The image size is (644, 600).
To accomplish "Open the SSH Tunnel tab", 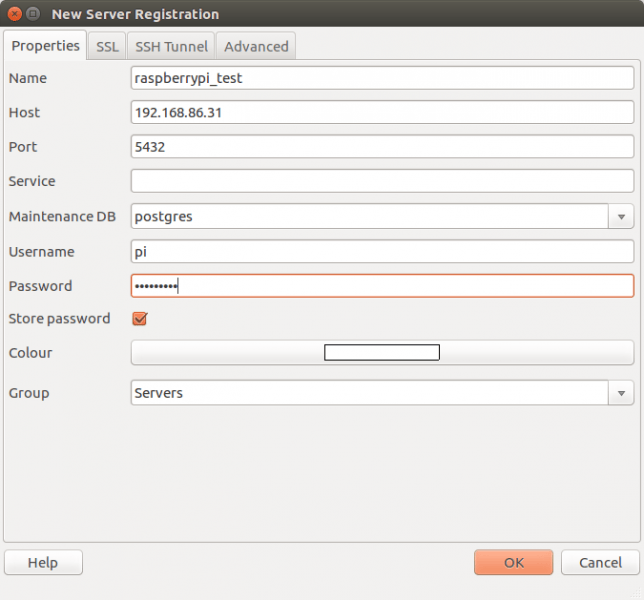I will coord(171,46).
